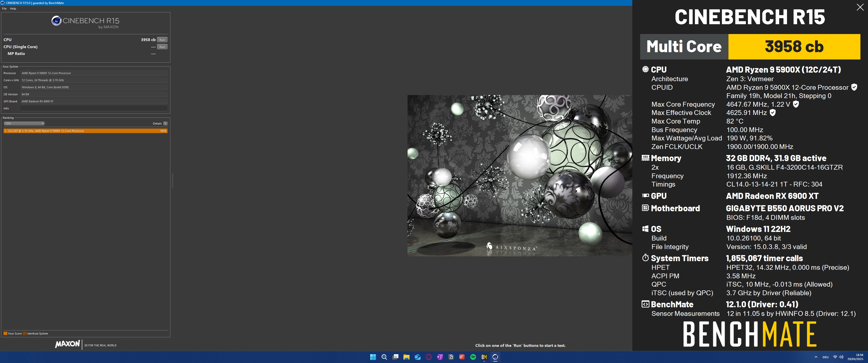Click the Motherboard icon in BenchMate
Screen dimensions: 868x363
pyautogui.click(x=645, y=208)
